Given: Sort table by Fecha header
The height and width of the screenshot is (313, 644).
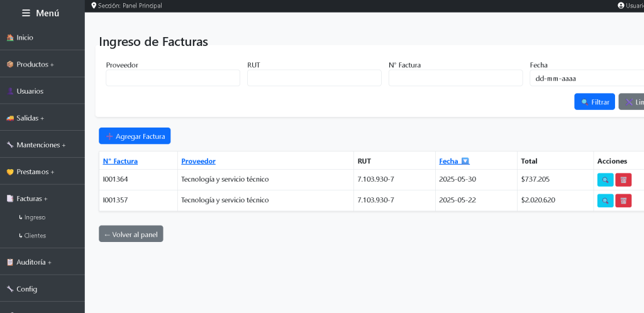Looking at the screenshot, I should [454, 162].
